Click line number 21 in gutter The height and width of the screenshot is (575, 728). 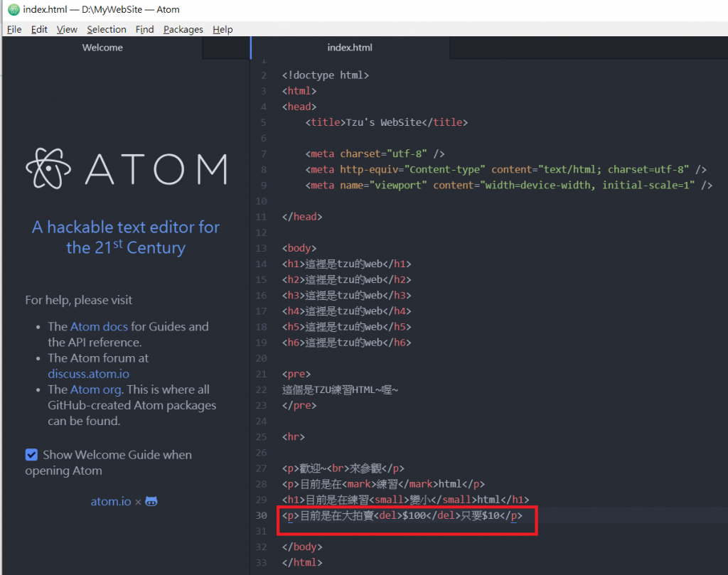point(261,374)
